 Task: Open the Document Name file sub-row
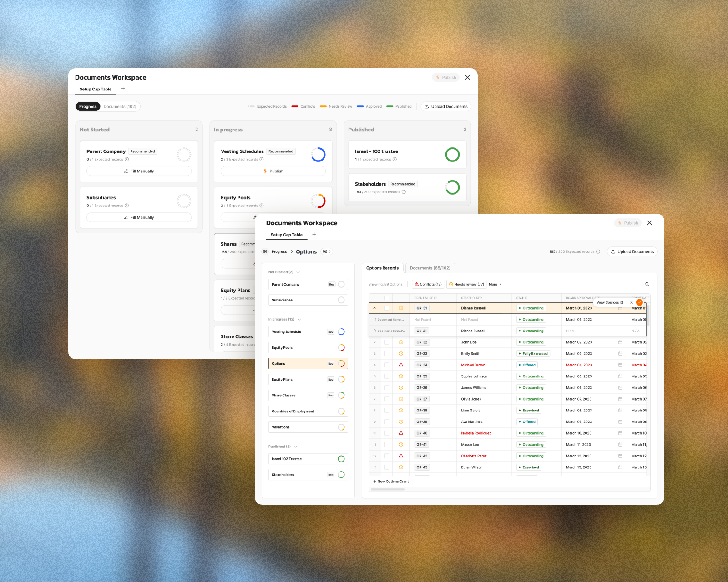point(389,319)
